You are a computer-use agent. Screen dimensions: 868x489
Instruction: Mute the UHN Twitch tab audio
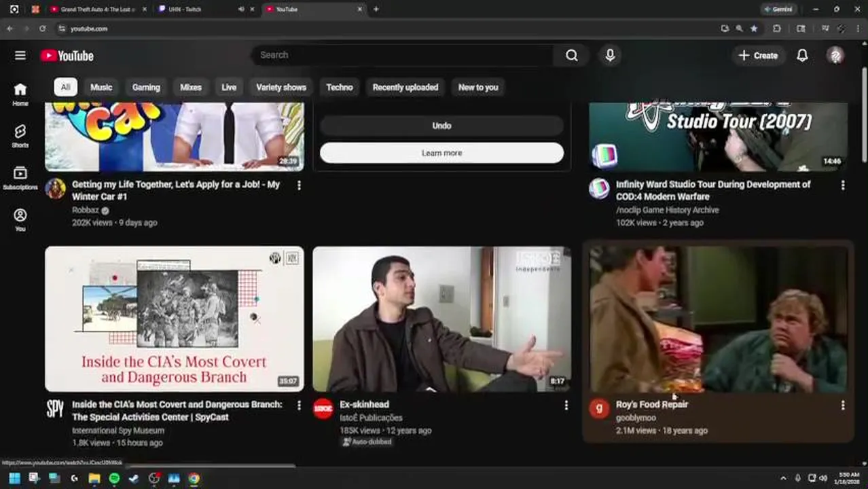(x=241, y=10)
